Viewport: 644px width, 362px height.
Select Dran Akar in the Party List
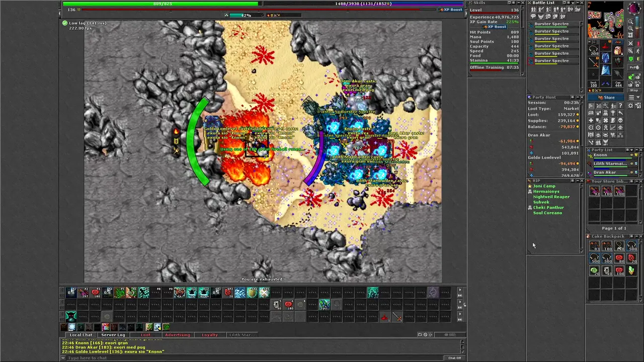(x=612, y=172)
